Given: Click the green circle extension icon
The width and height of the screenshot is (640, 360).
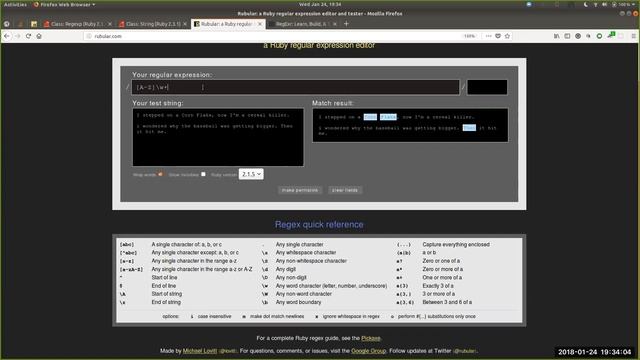Looking at the screenshot, I should coord(599,36).
